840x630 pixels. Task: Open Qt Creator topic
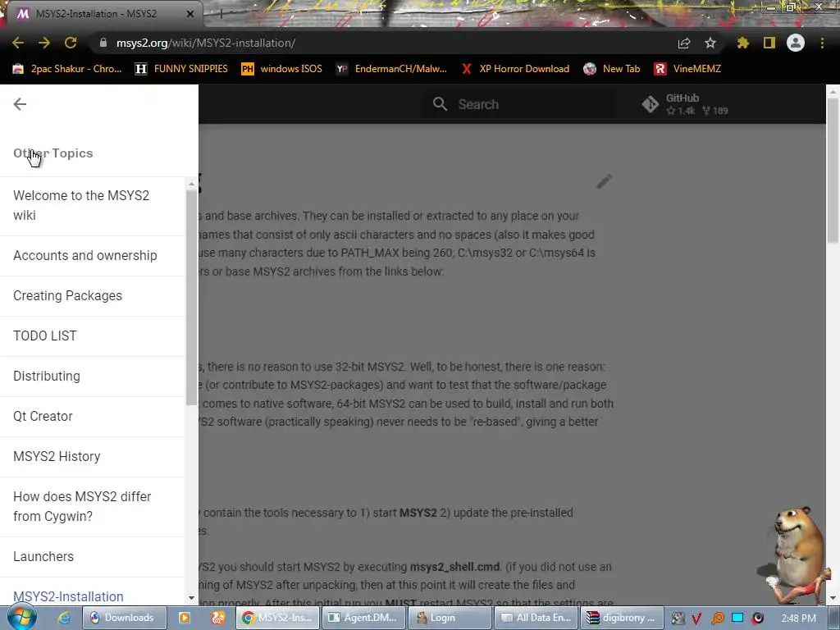click(x=92, y=416)
